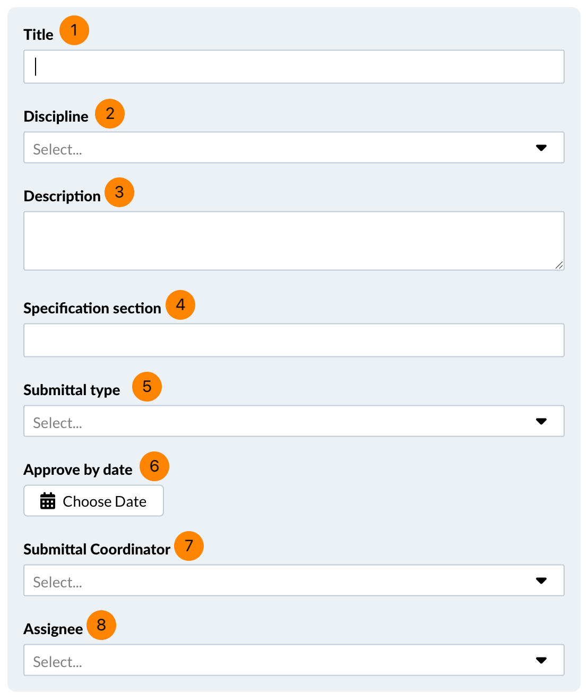Click the Select placeholder in Assignee
This screenshot has width=588, height=700.
click(x=57, y=662)
